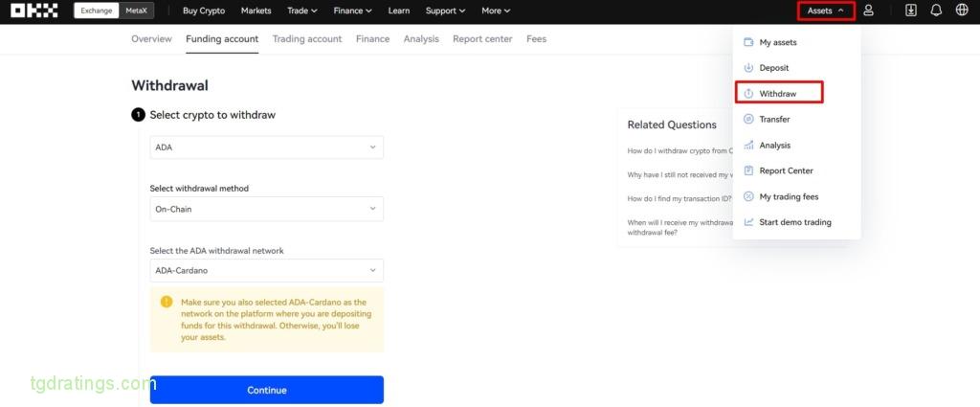Click the Analysis chart icon in dropdown
This screenshot has height=407, width=980.
coord(748,145)
